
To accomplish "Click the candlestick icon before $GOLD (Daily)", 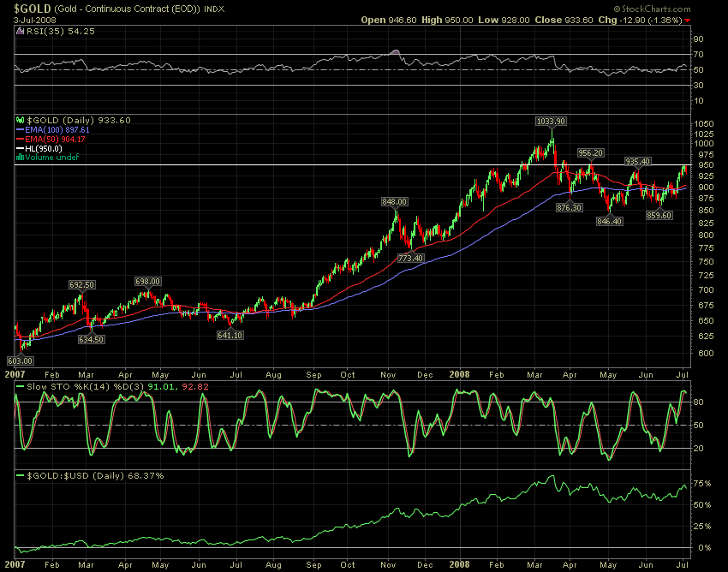I will 20,120.
